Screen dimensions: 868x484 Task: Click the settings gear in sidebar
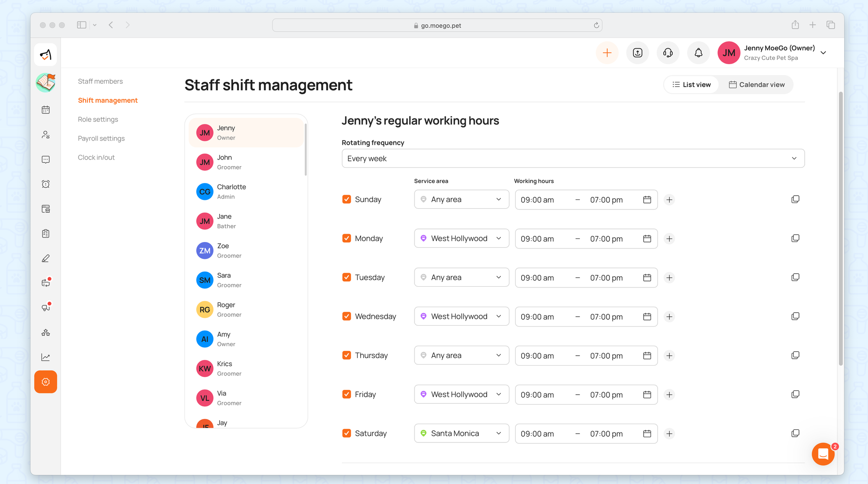(46, 382)
